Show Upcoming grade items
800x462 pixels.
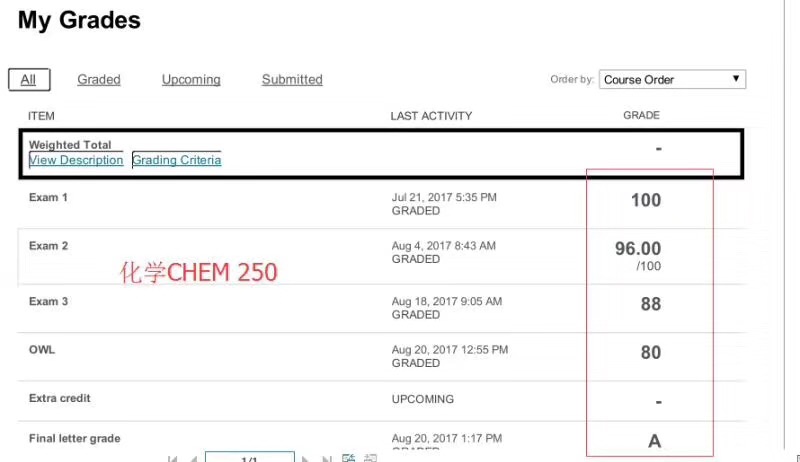191,80
